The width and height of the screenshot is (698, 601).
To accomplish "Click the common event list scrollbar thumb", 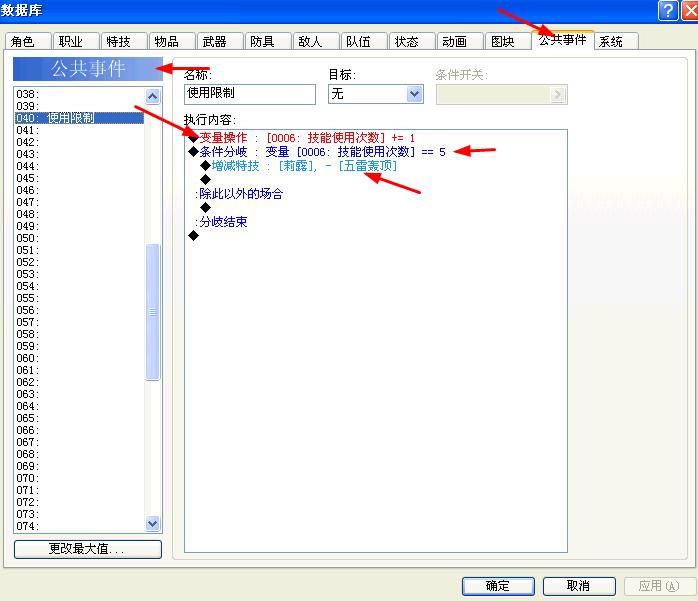I will coord(152,312).
